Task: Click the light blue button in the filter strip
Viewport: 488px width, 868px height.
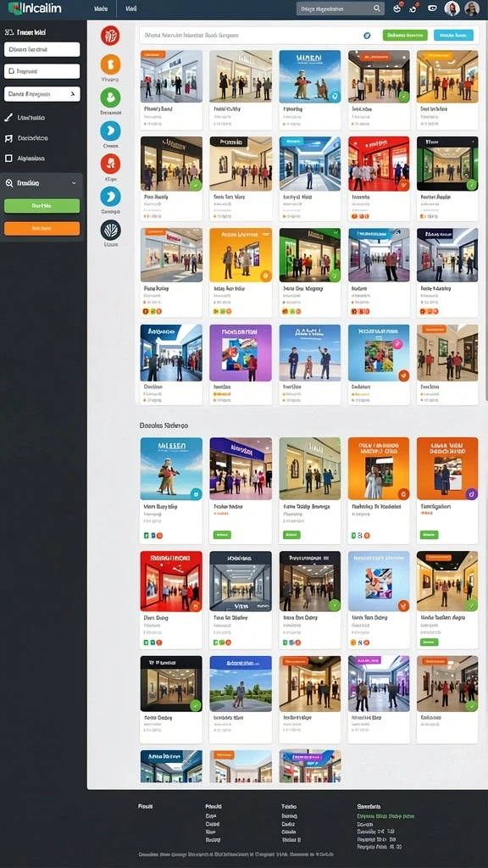Action: click(453, 36)
